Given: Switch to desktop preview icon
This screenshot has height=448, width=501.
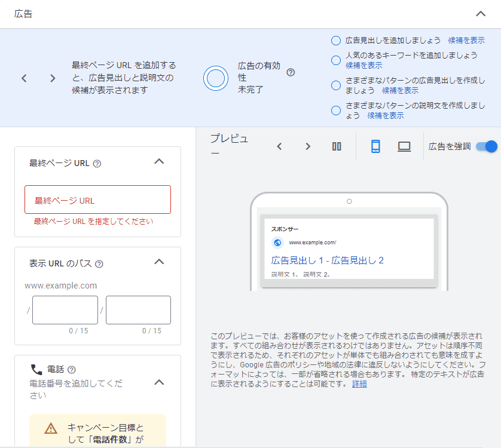Looking at the screenshot, I should (404, 146).
